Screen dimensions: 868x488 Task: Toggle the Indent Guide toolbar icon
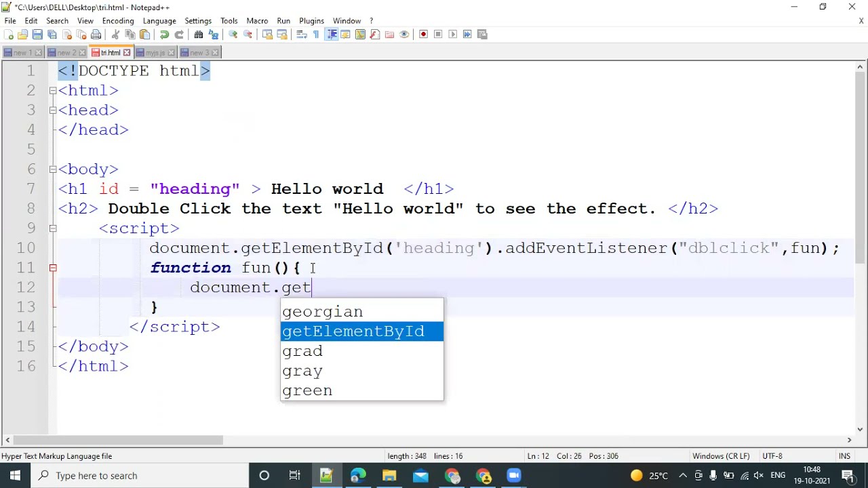[332, 35]
